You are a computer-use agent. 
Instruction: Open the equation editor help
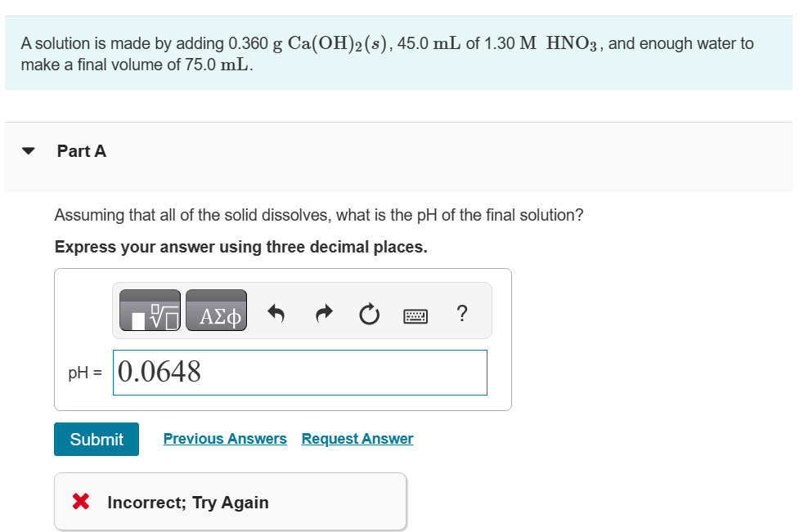tap(461, 312)
